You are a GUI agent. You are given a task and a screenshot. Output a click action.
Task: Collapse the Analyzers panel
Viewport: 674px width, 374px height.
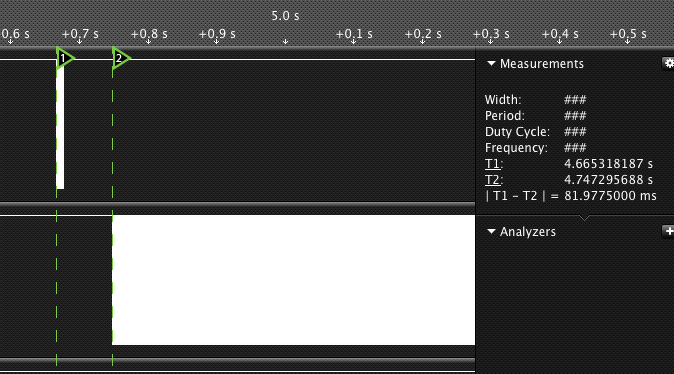pos(491,232)
